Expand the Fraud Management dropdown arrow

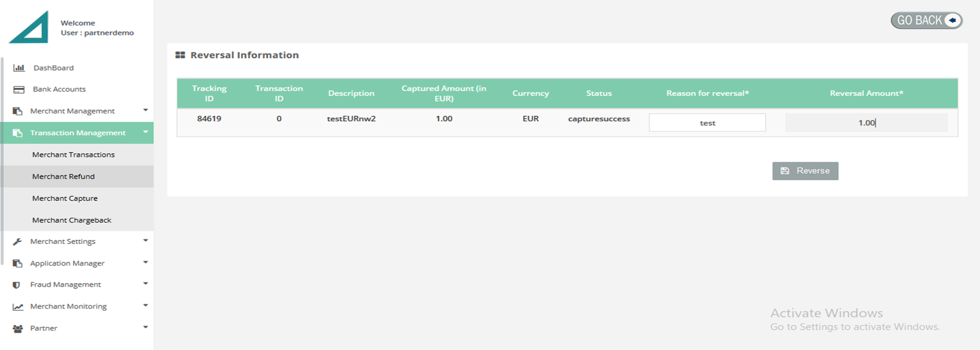pyautogui.click(x=146, y=284)
